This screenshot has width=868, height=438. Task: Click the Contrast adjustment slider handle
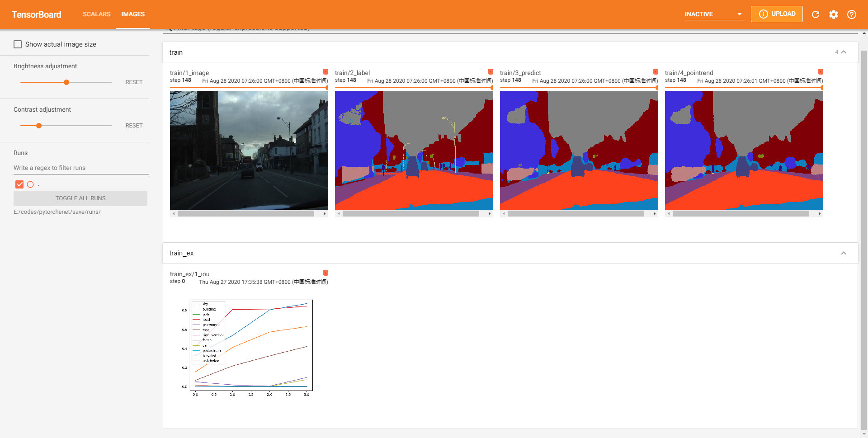tap(39, 126)
